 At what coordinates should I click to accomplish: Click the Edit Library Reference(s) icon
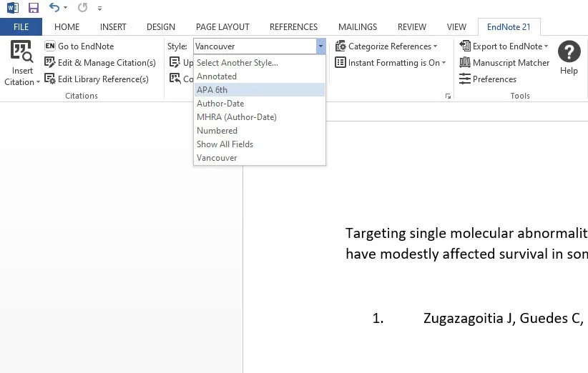point(50,79)
